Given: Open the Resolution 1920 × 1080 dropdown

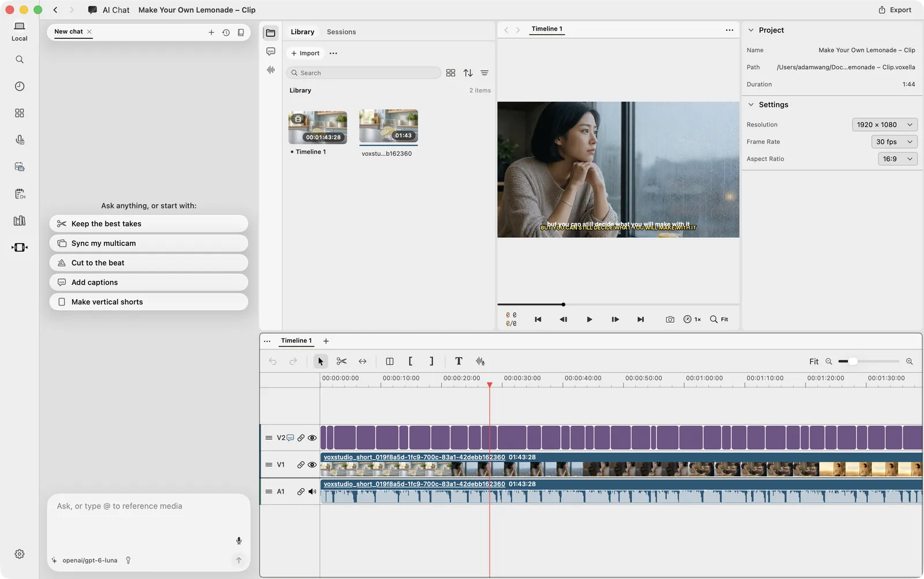Looking at the screenshot, I should 885,125.
